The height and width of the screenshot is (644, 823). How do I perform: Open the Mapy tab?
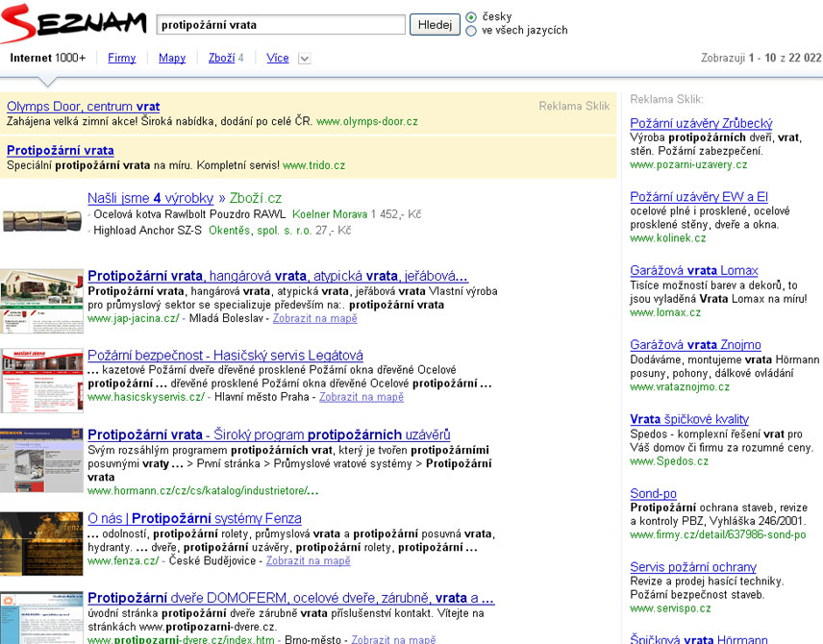click(172, 58)
